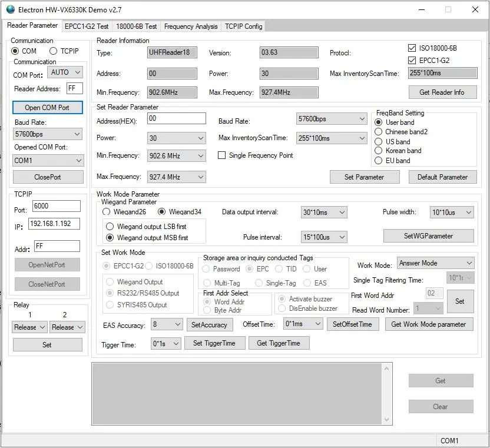Click the SetWGParameter button

(x=428, y=236)
